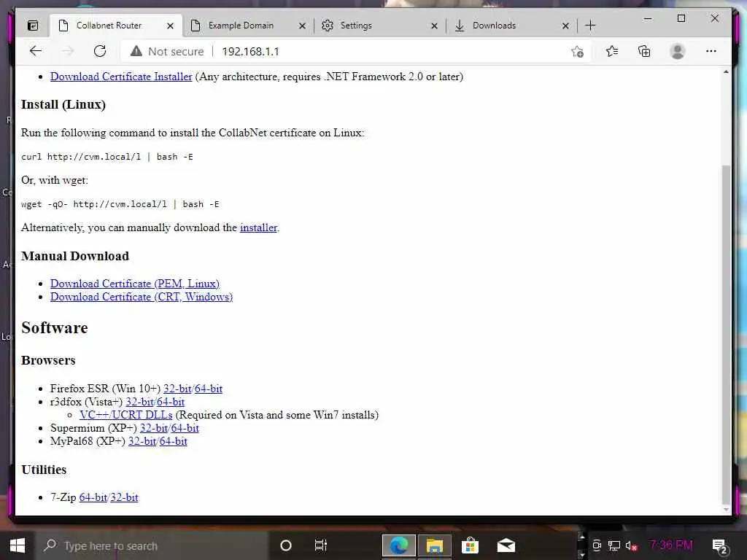This screenshot has width=747, height=560.
Task: Open Task View on the taskbar
Action: click(321, 545)
